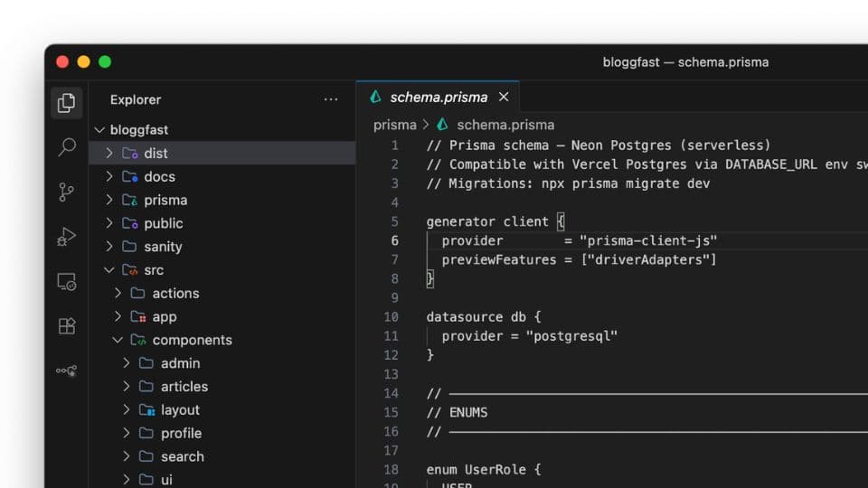Open the Run and Debug view

66,237
